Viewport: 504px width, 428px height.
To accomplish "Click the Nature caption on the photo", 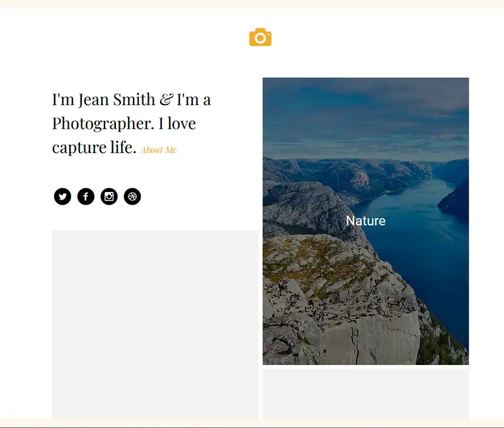I will (x=365, y=221).
